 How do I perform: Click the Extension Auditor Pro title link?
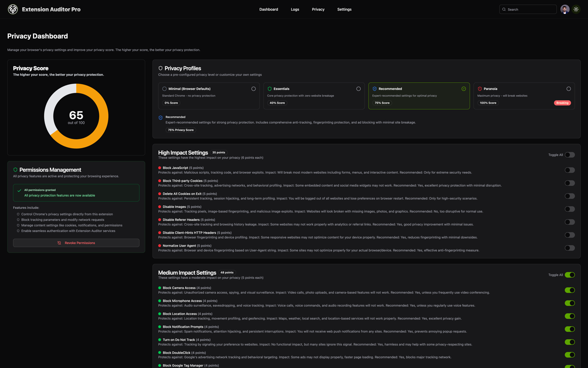[x=51, y=9]
